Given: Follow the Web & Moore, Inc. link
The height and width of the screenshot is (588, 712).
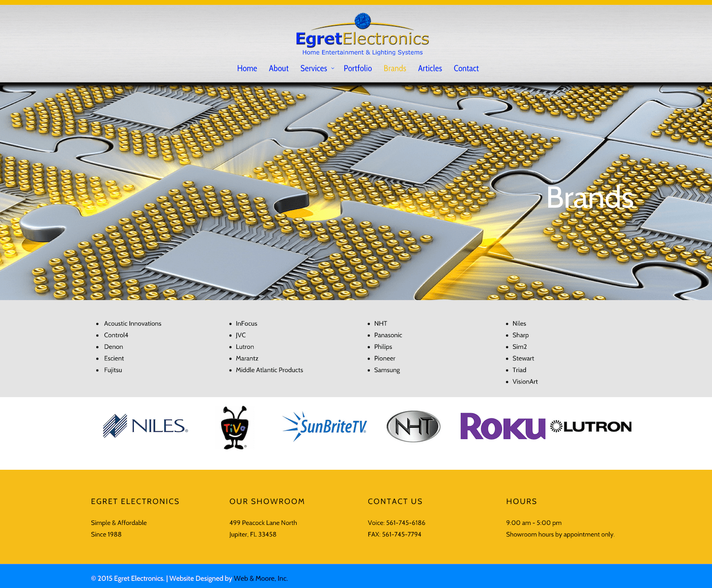Looking at the screenshot, I should [x=261, y=579].
